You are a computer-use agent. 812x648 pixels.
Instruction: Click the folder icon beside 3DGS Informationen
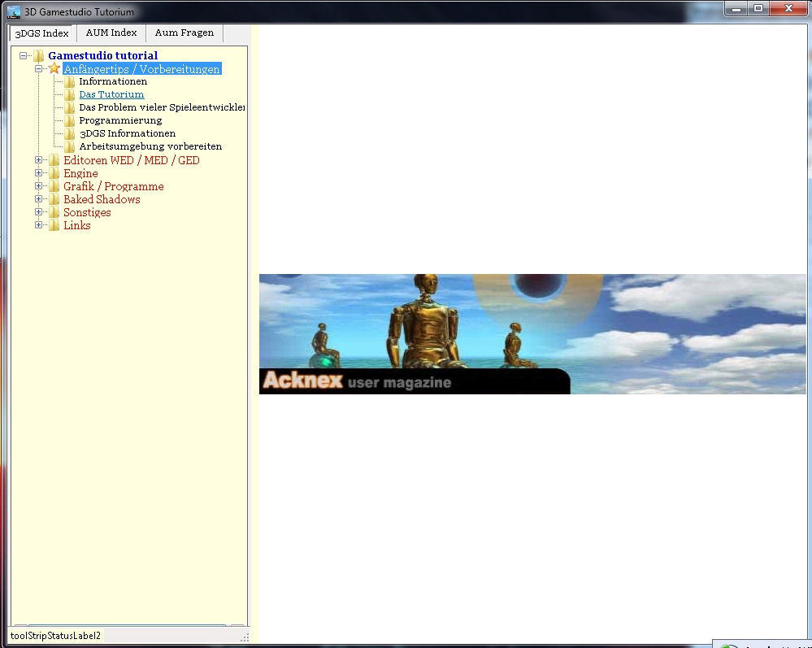tap(69, 133)
